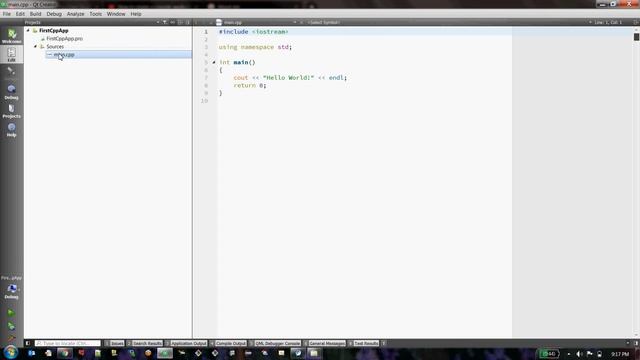Open the File menu
Viewport: 640px width, 360px height.
pyautogui.click(x=7, y=14)
